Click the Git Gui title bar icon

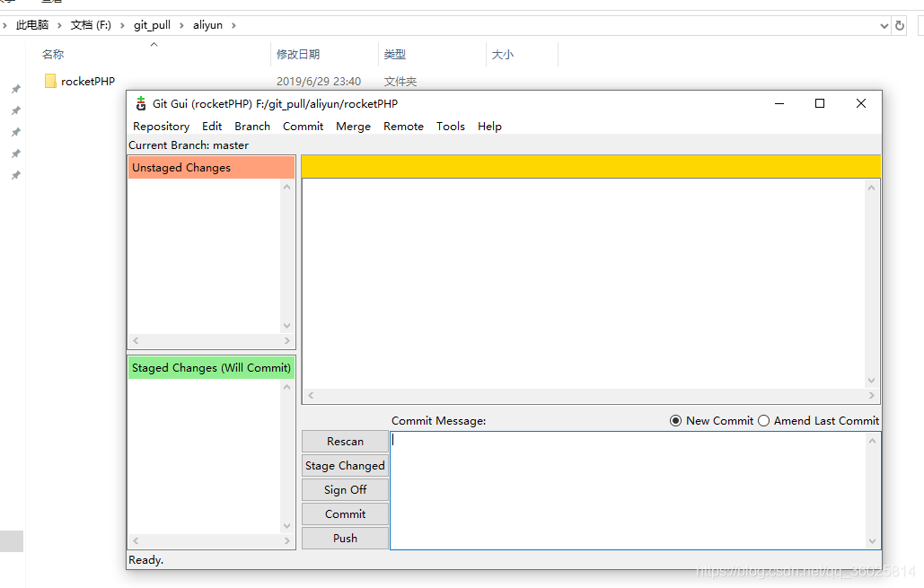(140, 104)
